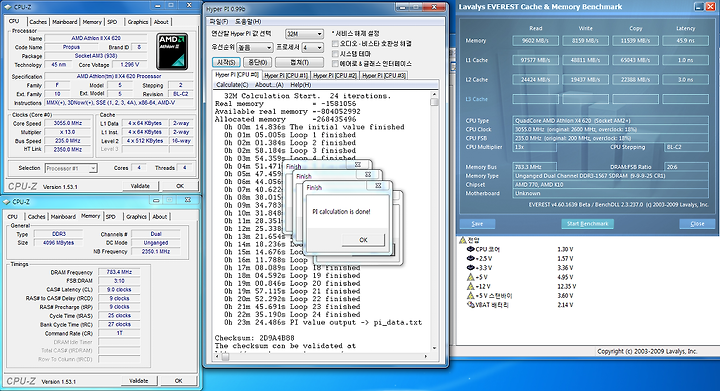Click the Hyper PI log horizontal scrollbar thumb
720x391 pixels.
pyautogui.click(x=225, y=356)
